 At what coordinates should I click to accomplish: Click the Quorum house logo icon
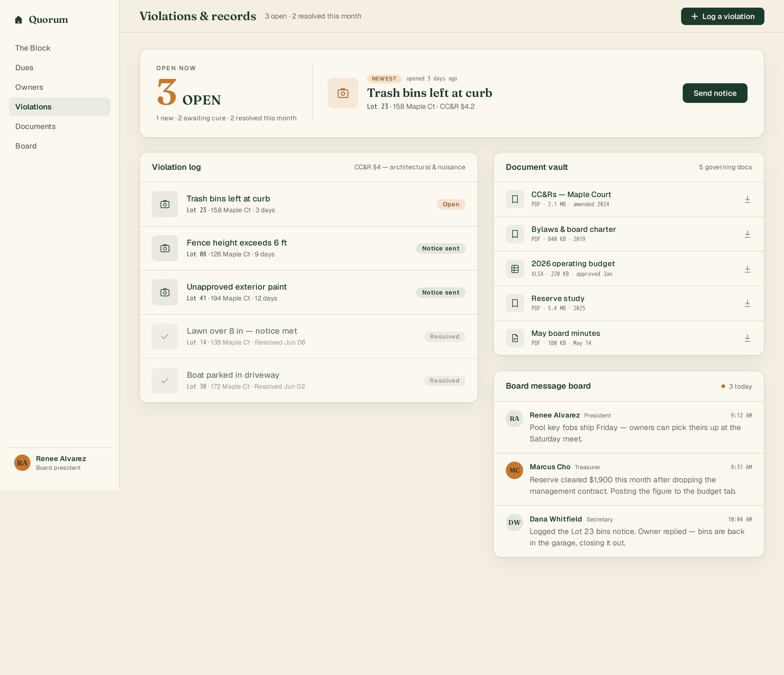point(19,20)
